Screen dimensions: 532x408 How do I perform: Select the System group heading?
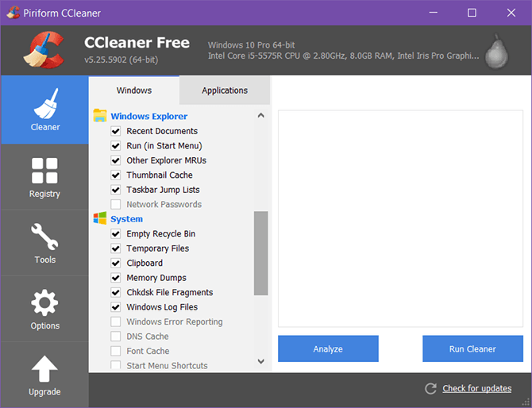pos(126,219)
